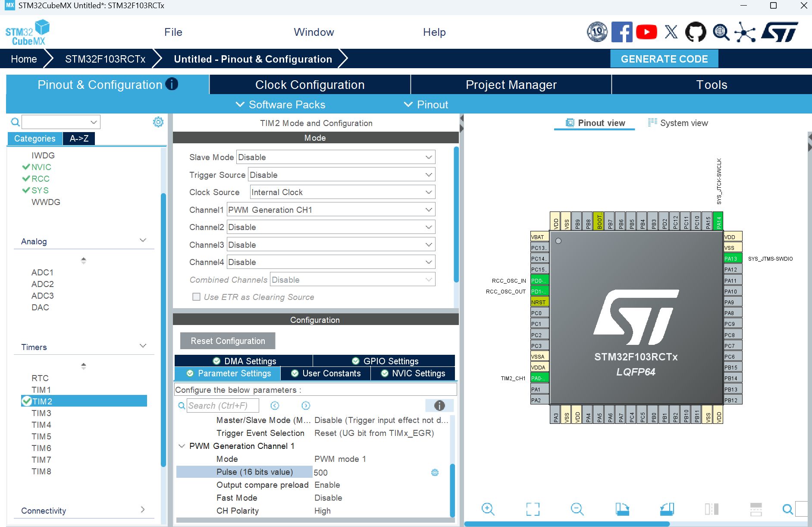Viewport: 812px width, 527px height.
Task: Click the STM32CubeMX logo
Action: tap(28, 32)
